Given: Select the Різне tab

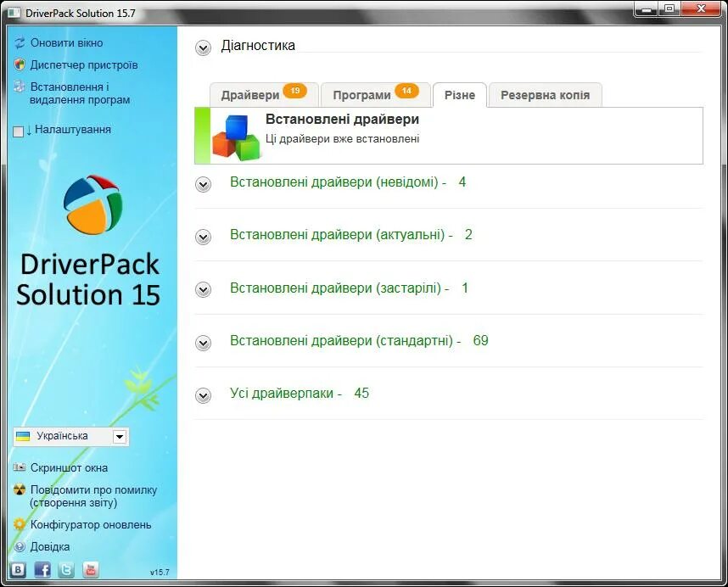Looking at the screenshot, I should pos(460,95).
